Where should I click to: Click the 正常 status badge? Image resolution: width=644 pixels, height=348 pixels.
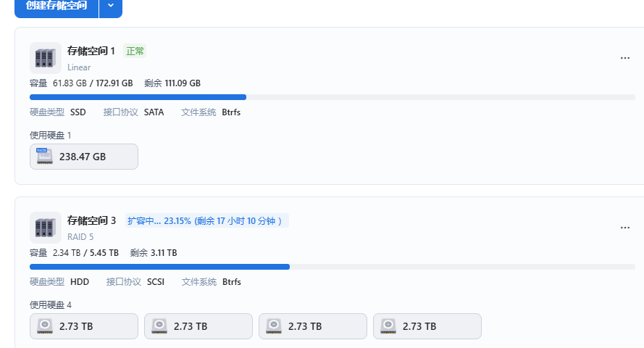click(135, 51)
